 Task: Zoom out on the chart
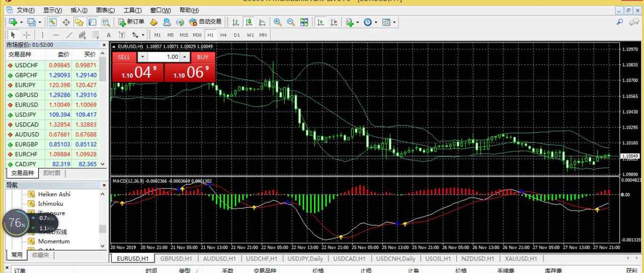click(x=290, y=22)
